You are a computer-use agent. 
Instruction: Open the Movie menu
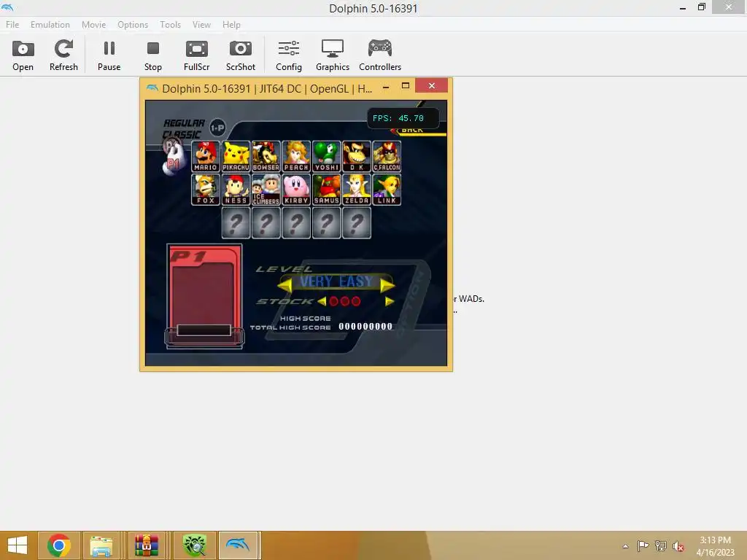pos(94,25)
